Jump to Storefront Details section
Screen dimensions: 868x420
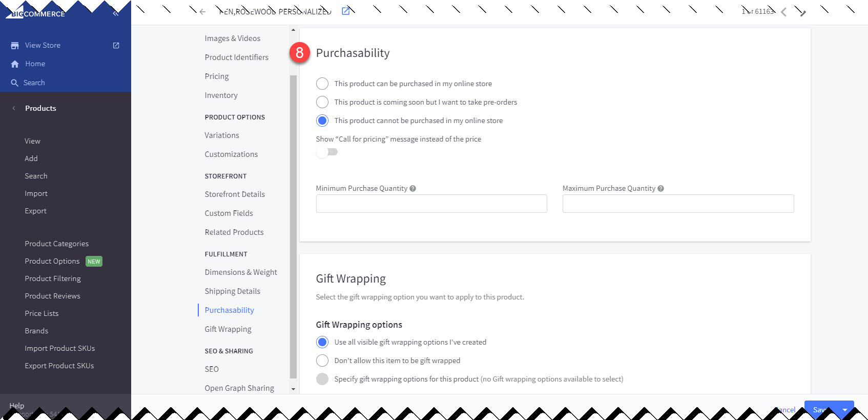(235, 194)
